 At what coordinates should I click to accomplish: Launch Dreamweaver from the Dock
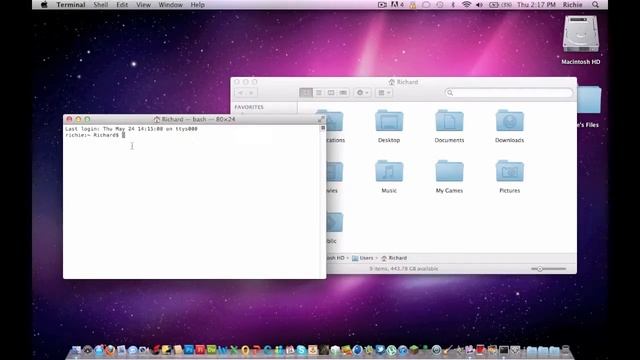tap(211, 350)
